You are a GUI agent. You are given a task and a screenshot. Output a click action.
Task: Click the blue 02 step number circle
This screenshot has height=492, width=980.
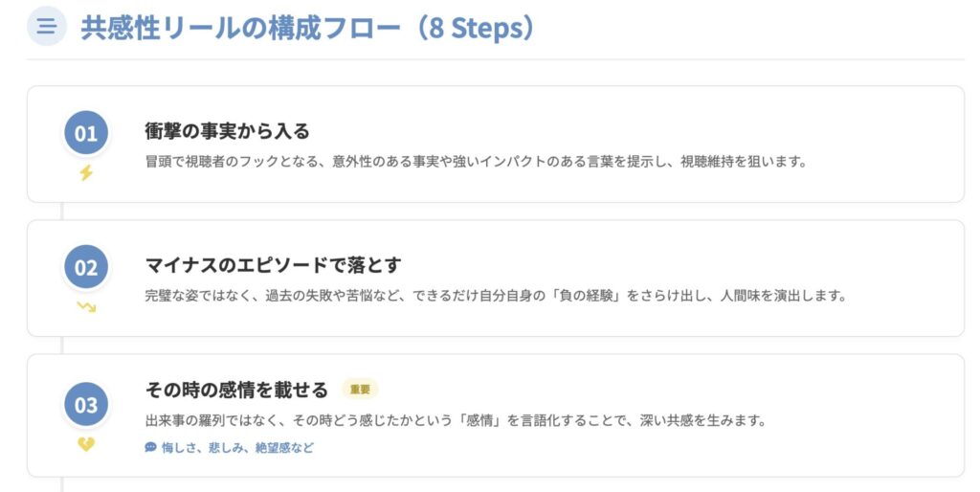click(x=86, y=267)
